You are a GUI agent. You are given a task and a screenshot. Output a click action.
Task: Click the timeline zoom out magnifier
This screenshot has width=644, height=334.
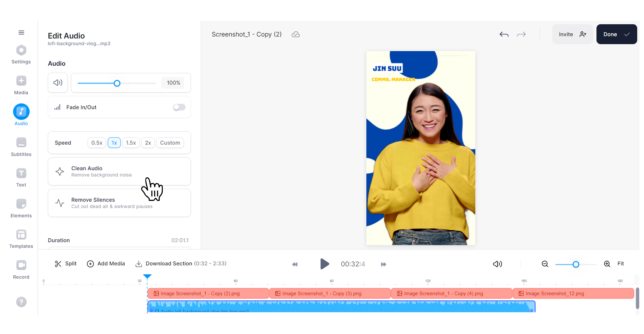coord(545,264)
